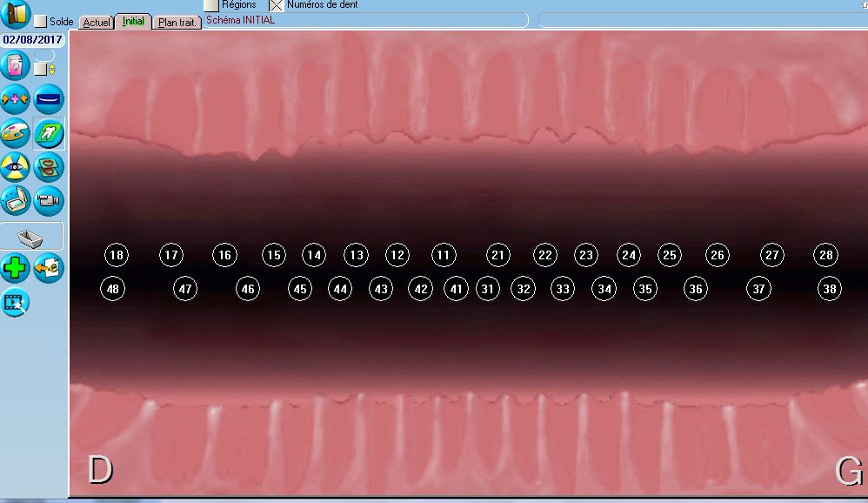Screen dimensions: 868x503
Task: Select tooth number 18
Action: tap(116, 255)
